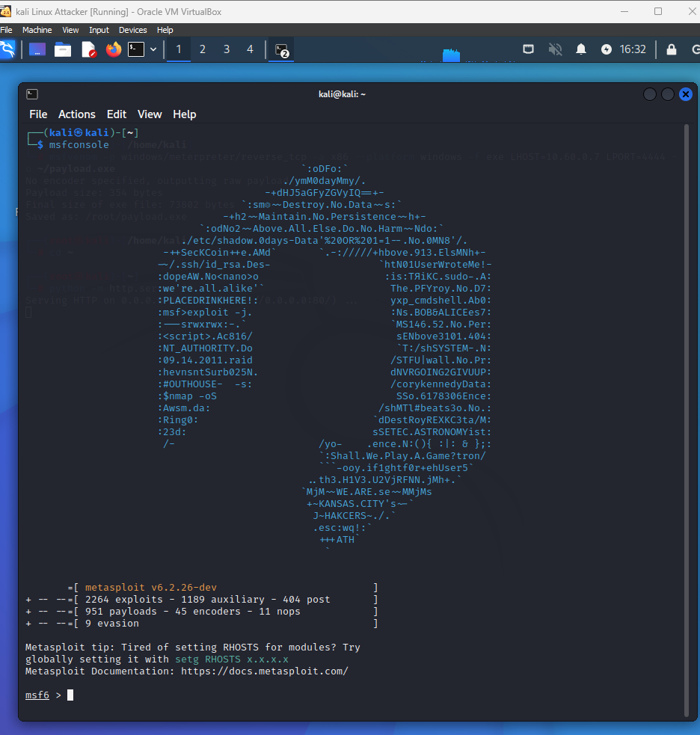Click the terminal icon in the qterminal titlebar
Image resolution: width=700 pixels, height=735 pixels.
tap(31, 93)
